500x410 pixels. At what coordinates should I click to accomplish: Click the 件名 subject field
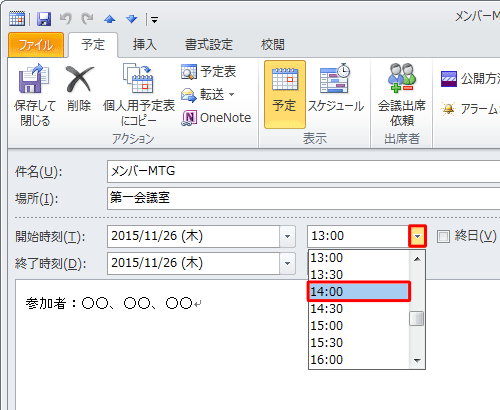tap(303, 171)
